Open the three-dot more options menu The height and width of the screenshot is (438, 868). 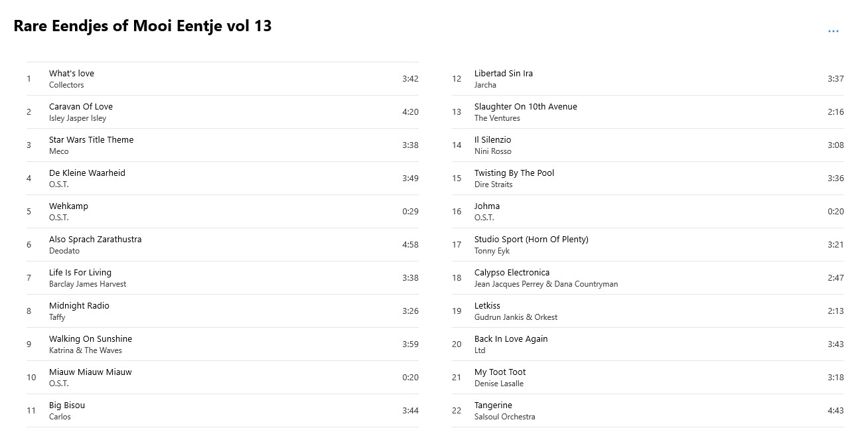click(x=833, y=31)
